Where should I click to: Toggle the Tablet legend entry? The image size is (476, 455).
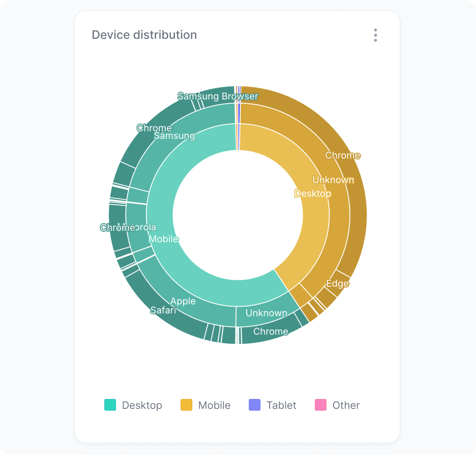(281, 405)
